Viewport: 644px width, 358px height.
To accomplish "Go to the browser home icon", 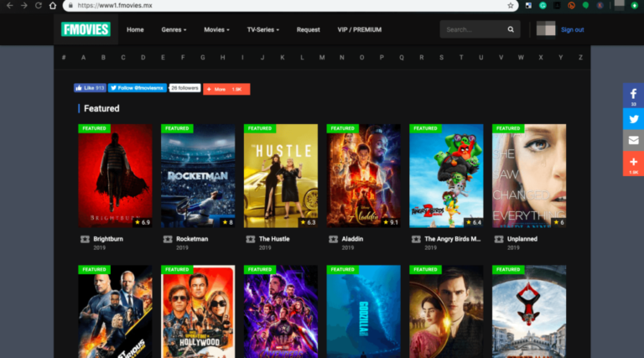I will point(53,5).
